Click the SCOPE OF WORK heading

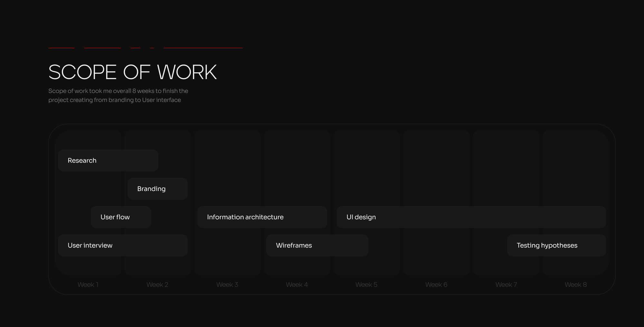click(132, 72)
